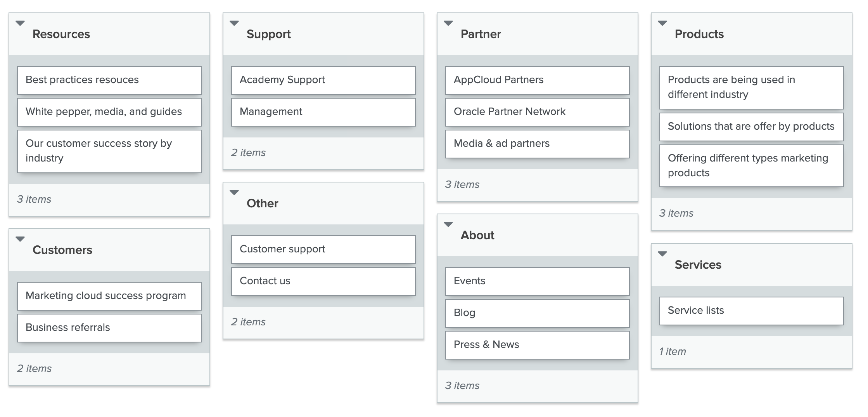This screenshot has width=868, height=417.
Task: Click the Academy Support card
Action: 323,80
